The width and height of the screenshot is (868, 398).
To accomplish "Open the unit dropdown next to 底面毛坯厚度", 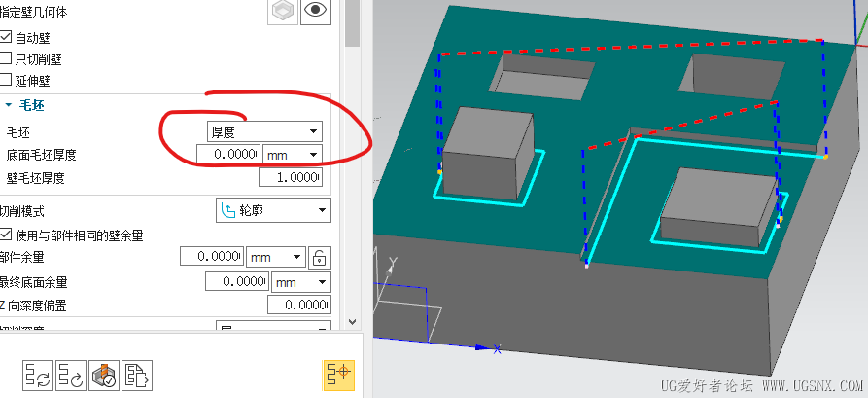I will tap(293, 154).
